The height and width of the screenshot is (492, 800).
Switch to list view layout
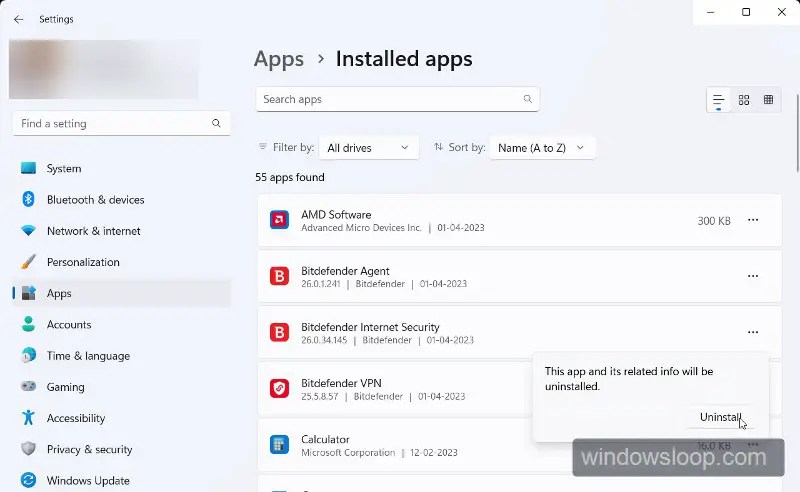coord(718,100)
